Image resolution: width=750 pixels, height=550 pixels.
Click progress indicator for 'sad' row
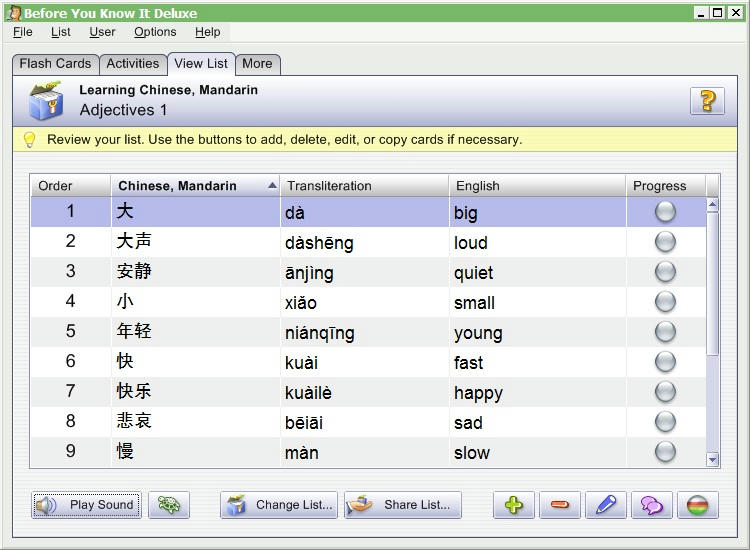[665, 422]
